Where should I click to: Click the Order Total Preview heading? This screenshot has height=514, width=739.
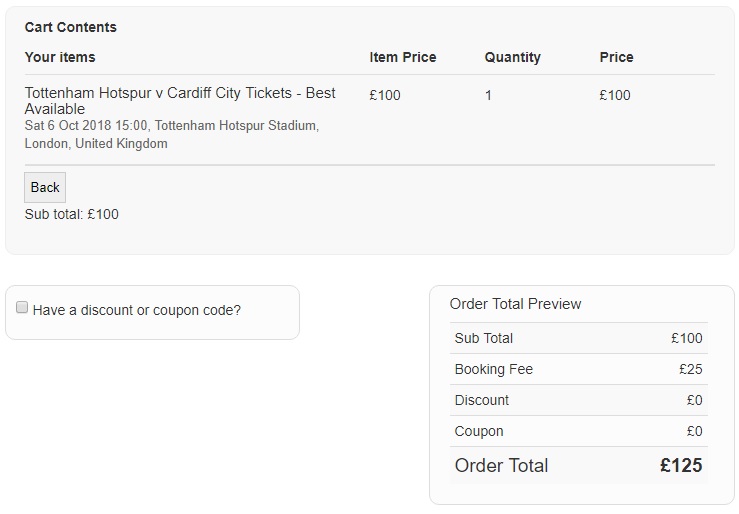pos(515,304)
